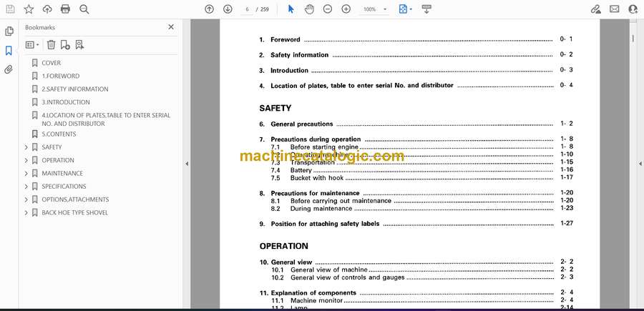
Task: Click the upload to cloud icon
Action: click(x=47, y=9)
